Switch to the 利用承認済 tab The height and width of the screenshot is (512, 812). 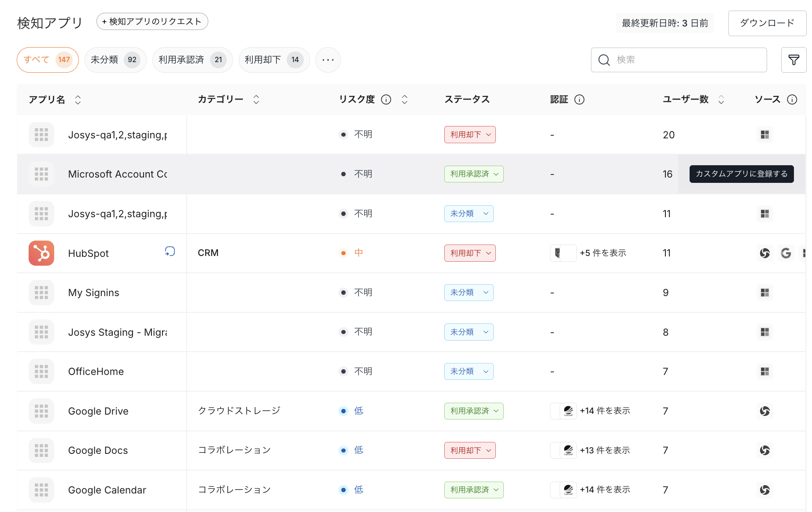(192, 60)
